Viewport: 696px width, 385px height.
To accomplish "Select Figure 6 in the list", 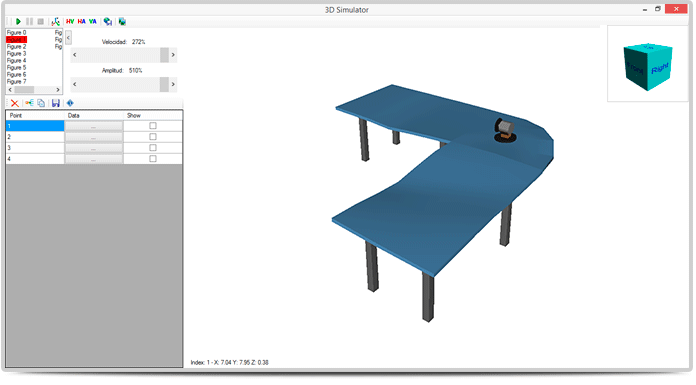I will 16,75.
